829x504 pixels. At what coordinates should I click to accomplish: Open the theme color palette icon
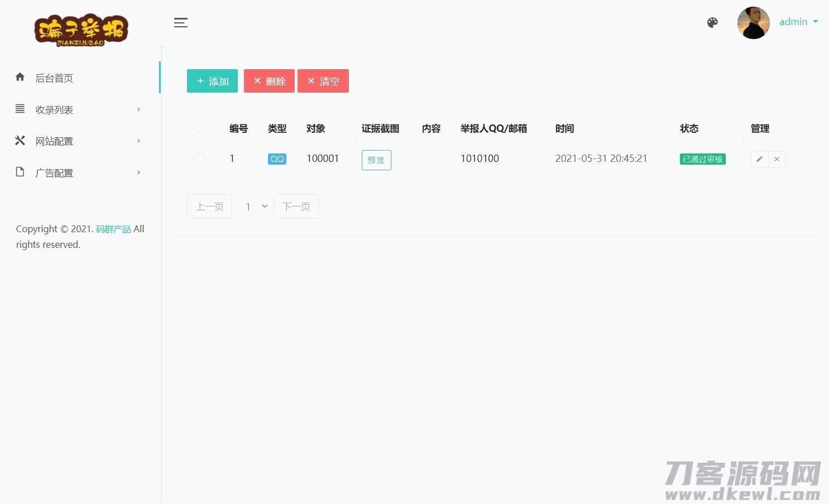(x=712, y=23)
